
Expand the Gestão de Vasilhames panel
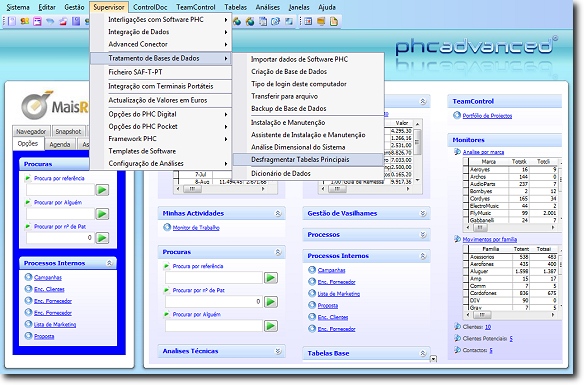(x=423, y=213)
